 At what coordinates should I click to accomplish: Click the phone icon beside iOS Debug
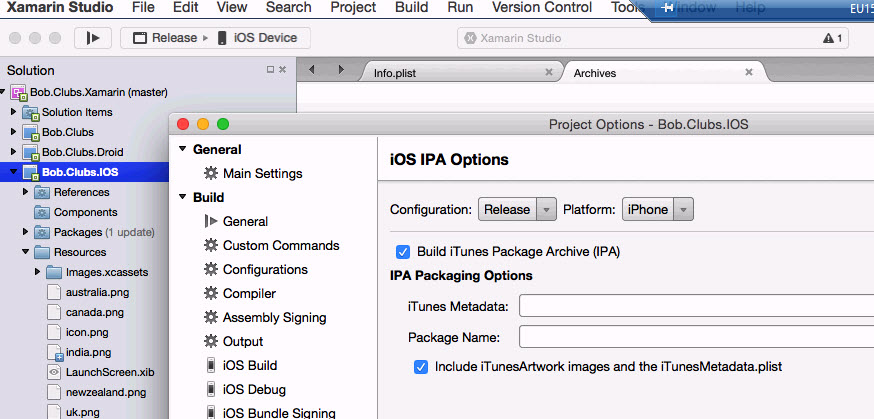(x=211, y=389)
